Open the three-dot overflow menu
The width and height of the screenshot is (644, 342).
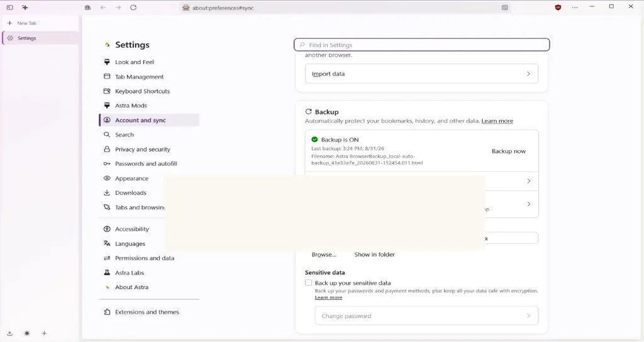tap(575, 8)
